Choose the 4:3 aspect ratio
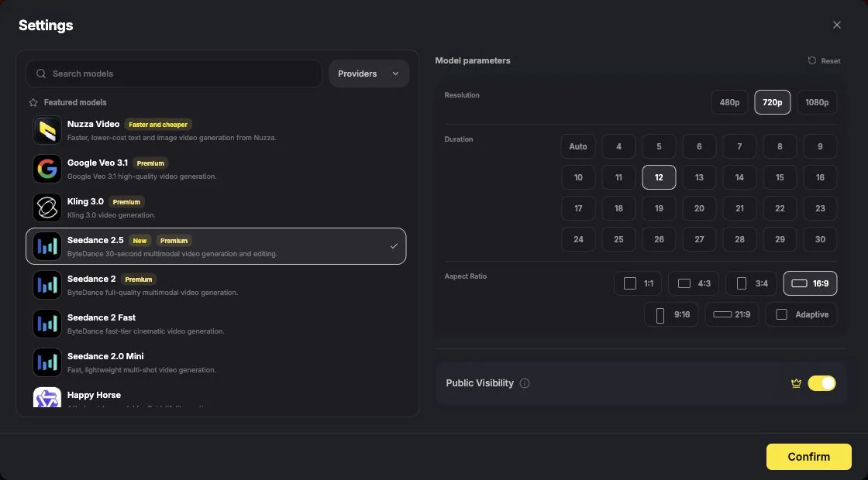 (694, 283)
